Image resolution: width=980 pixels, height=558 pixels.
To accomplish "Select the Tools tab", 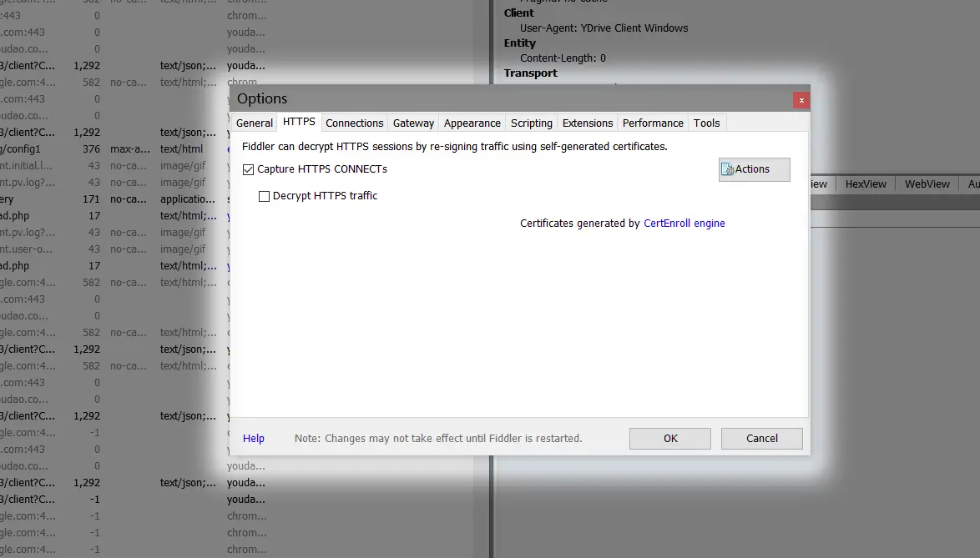I will click(x=706, y=123).
